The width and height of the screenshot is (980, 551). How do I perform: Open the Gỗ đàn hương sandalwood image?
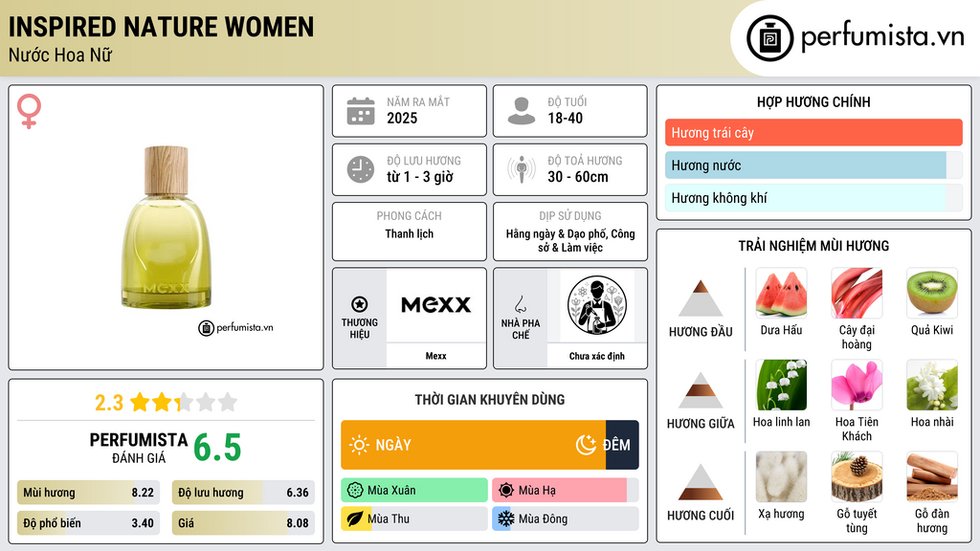coord(932,476)
